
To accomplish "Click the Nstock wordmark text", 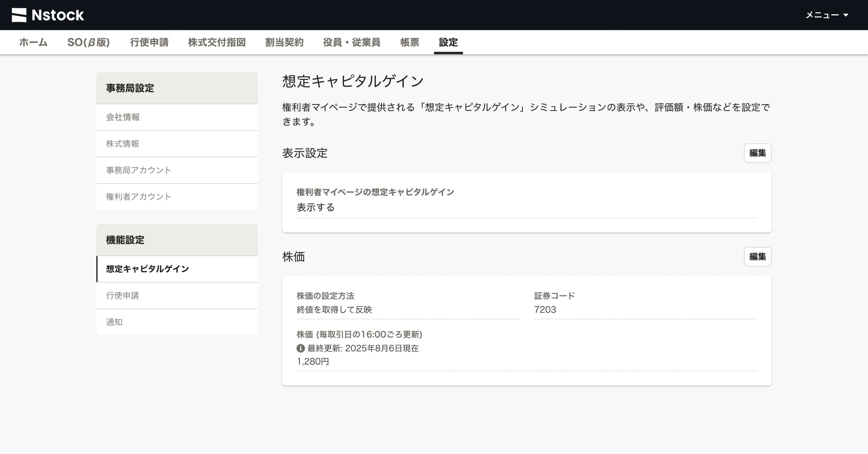I will click(58, 15).
